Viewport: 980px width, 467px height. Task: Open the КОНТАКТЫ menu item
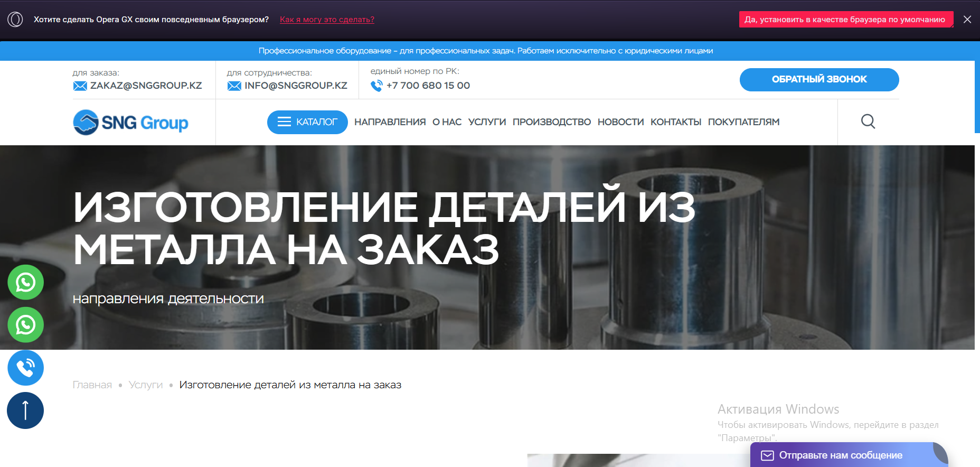pyautogui.click(x=676, y=122)
